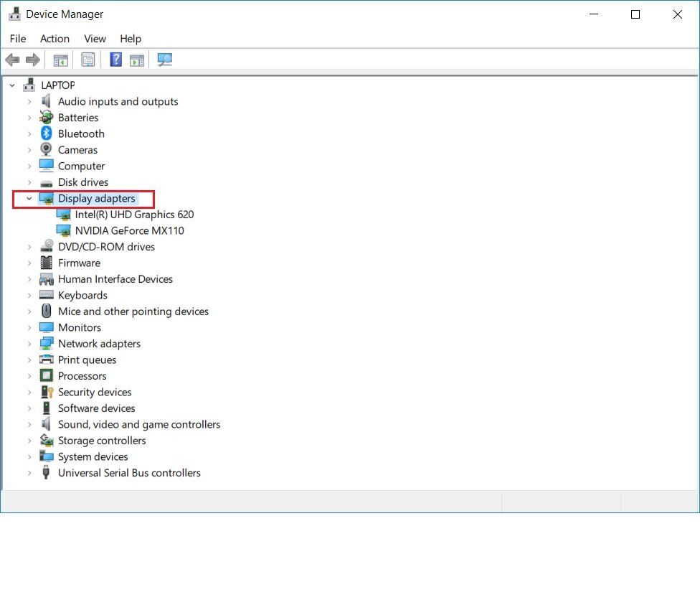Click the Print queues printer icon

(x=46, y=359)
